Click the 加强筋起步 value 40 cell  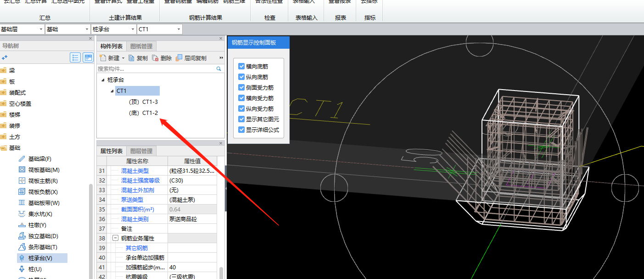coord(192,267)
